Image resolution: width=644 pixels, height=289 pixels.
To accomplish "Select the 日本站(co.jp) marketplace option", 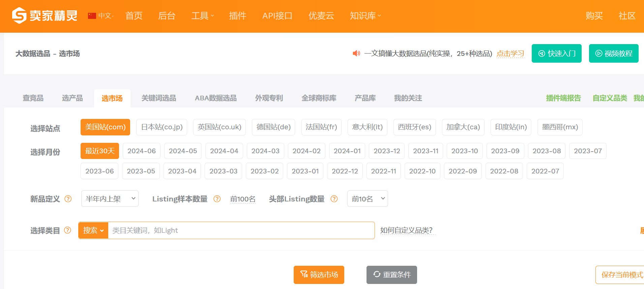I will 162,127.
